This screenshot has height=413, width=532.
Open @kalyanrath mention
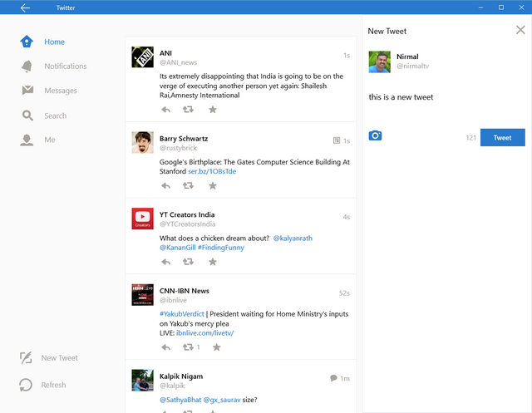(x=293, y=238)
